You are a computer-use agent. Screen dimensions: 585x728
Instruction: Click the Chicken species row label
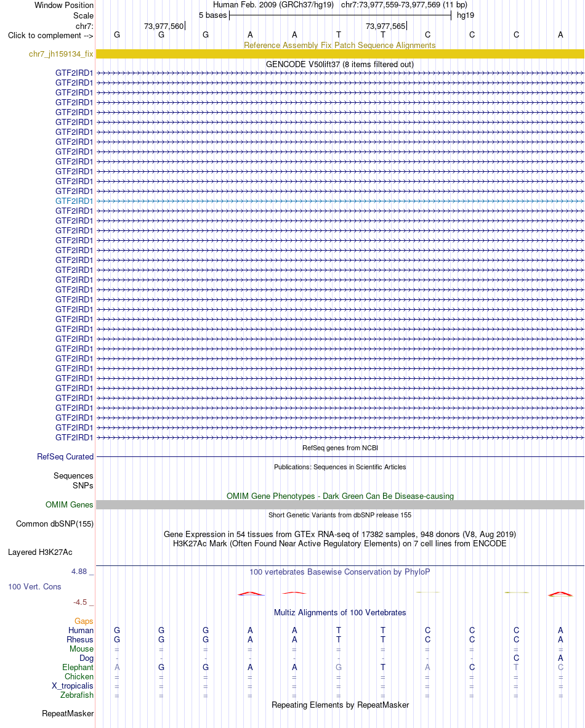click(x=79, y=677)
